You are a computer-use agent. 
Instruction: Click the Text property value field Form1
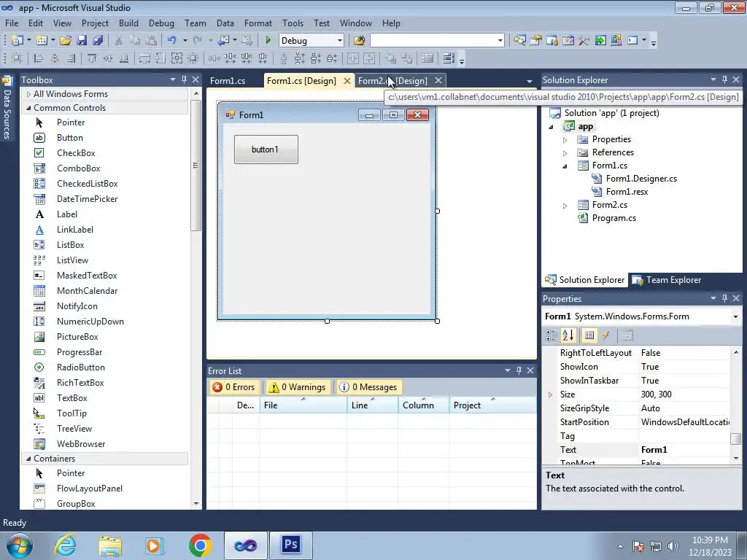point(684,449)
